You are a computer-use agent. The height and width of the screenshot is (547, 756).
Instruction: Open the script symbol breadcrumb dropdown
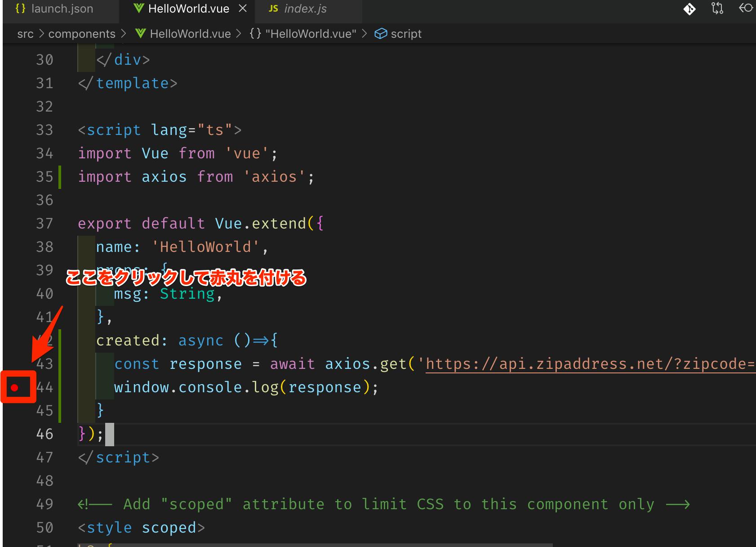(406, 33)
